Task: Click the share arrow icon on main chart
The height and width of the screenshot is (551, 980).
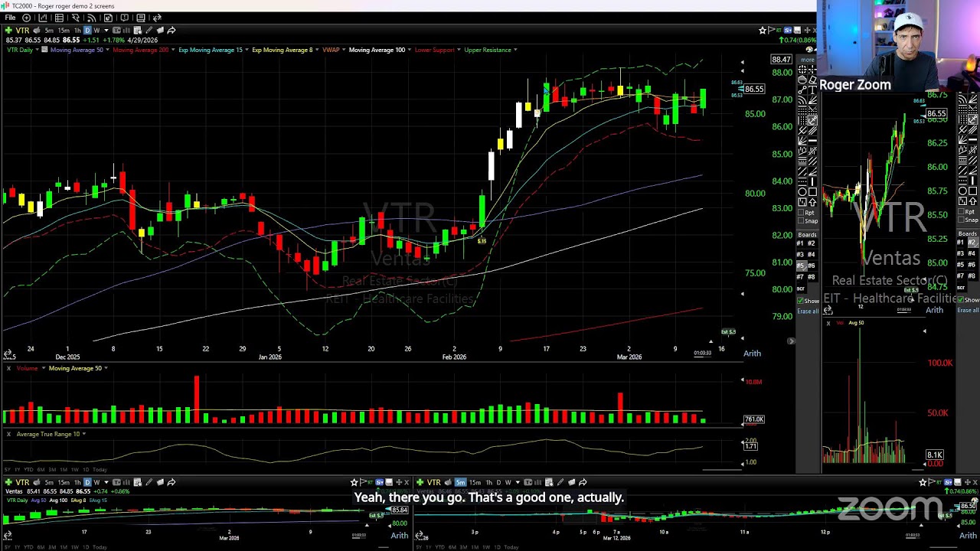Action: point(171,31)
